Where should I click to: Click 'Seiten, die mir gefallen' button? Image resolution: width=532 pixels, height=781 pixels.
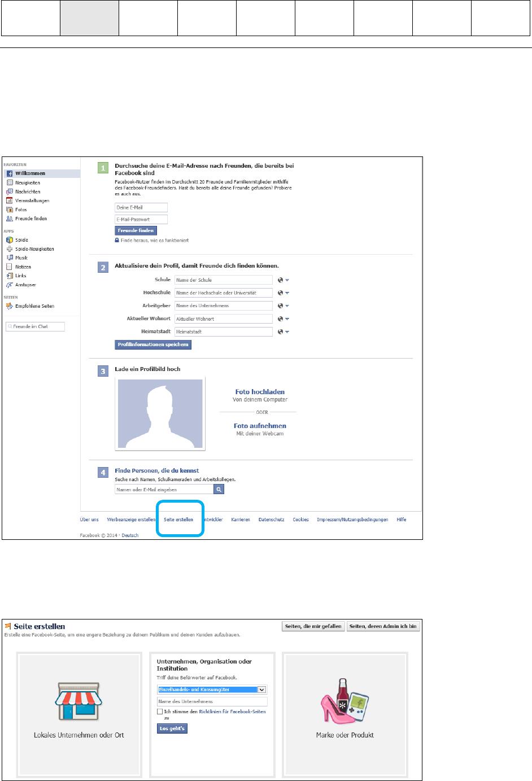pyautogui.click(x=313, y=626)
